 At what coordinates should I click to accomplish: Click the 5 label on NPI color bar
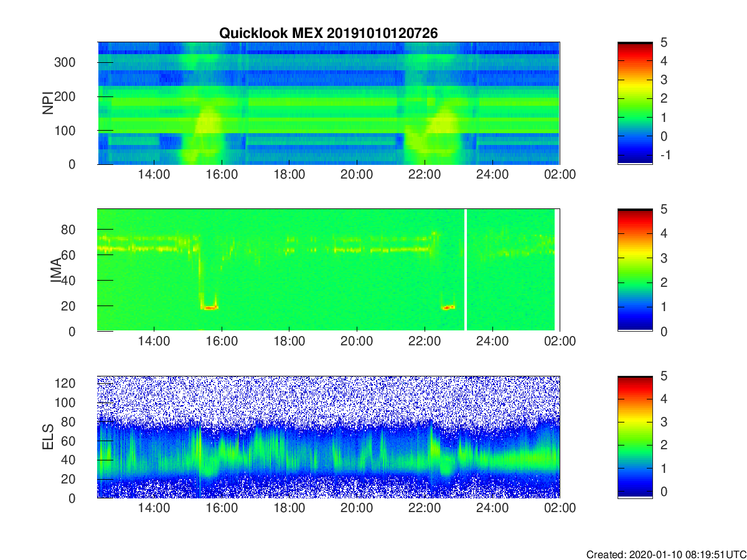pos(663,43)
